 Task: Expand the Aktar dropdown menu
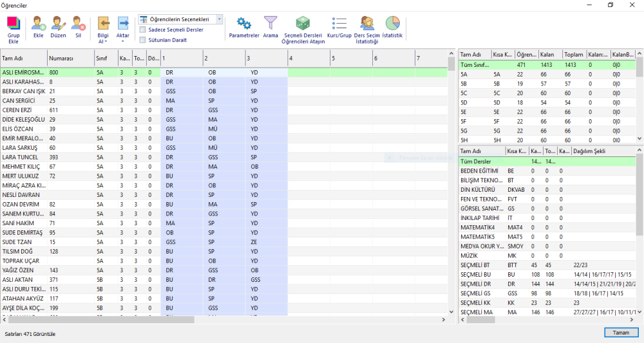click(x=122, y=41)
